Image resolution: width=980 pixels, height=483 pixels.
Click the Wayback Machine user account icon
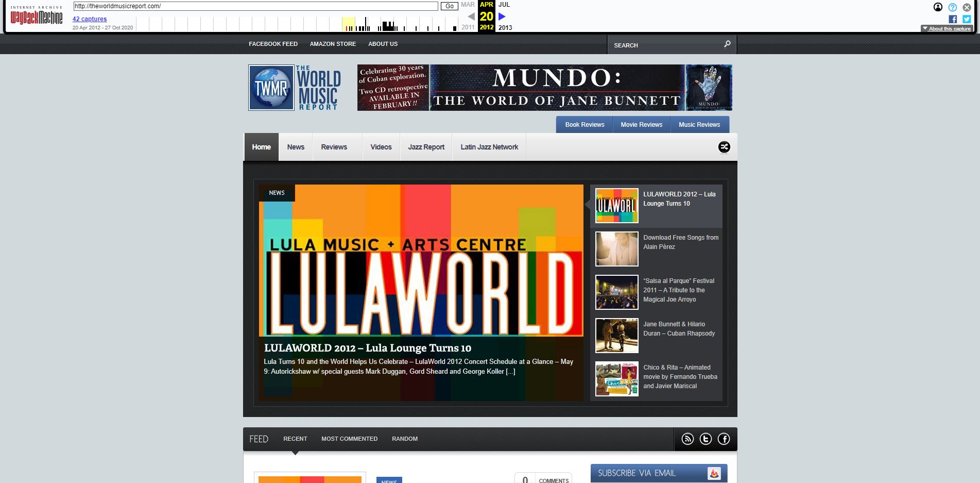pyautogui.click(x=938, y=7)
